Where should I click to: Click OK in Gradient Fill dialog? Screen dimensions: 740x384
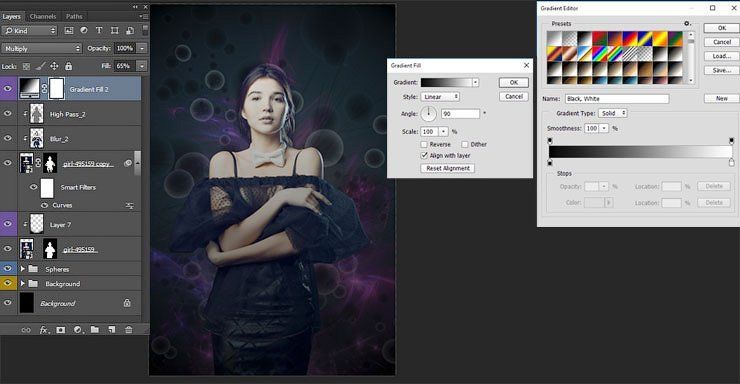513,83
